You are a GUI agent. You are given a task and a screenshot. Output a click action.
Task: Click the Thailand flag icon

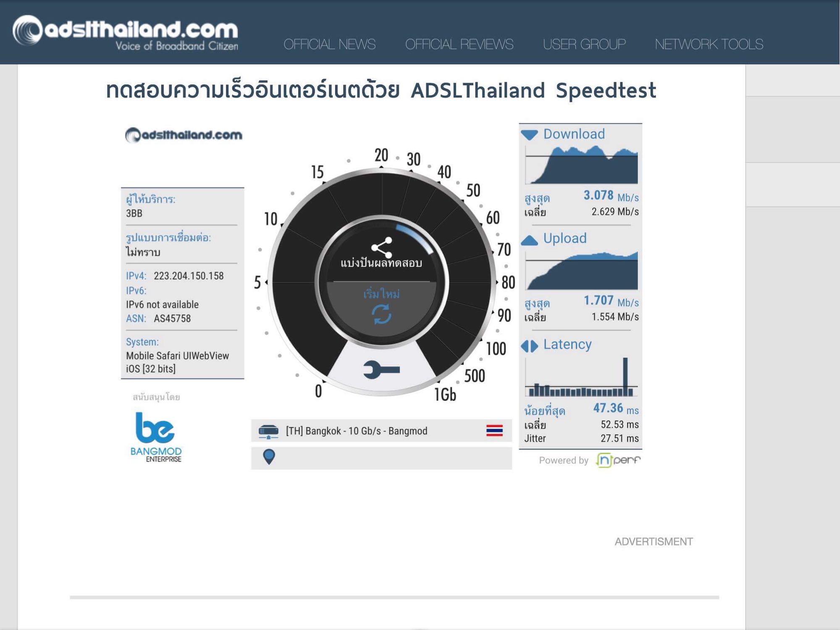[494, 430]
